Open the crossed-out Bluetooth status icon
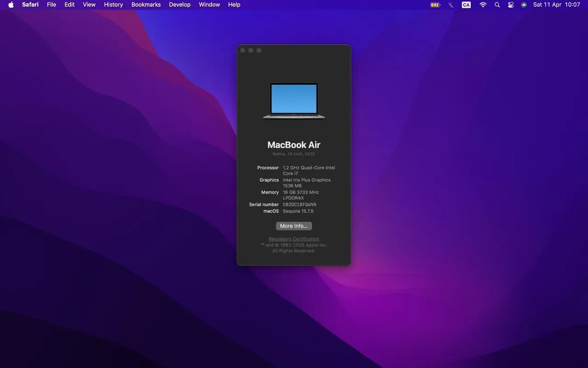Image resolution: width=588 pixels, height=368 pixels. pos(451,5)
